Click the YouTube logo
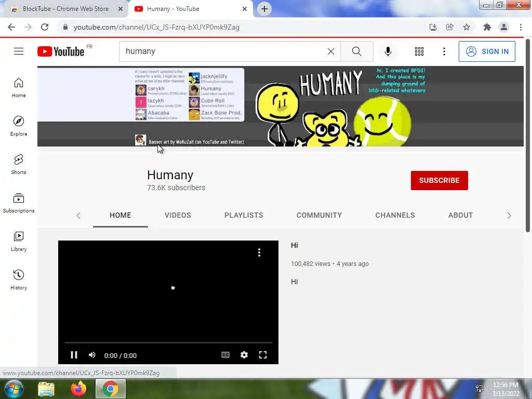The width and height of the screenshot is (532, 399). coord(61,51)
